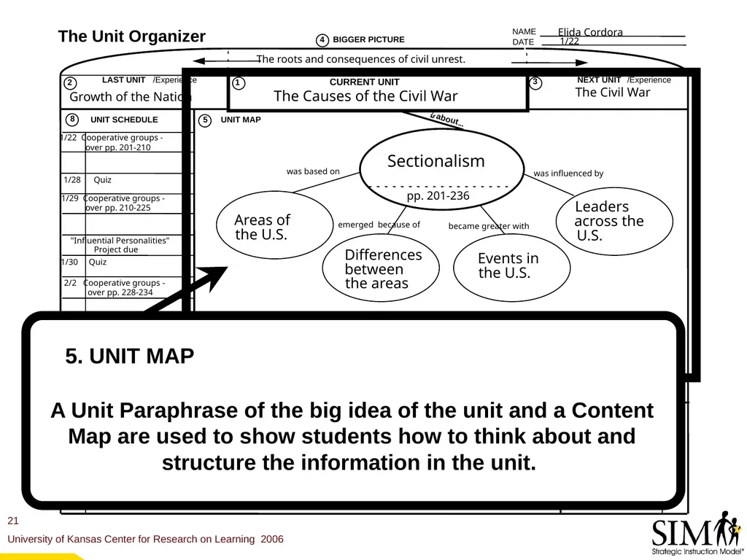Click the 'emerged because of' connector label

click(379, 225)
